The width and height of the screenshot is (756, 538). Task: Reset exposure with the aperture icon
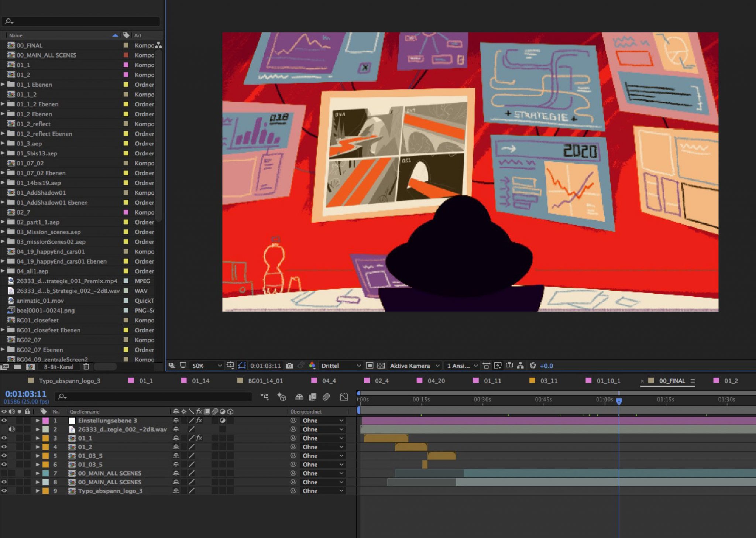(533, 366)
